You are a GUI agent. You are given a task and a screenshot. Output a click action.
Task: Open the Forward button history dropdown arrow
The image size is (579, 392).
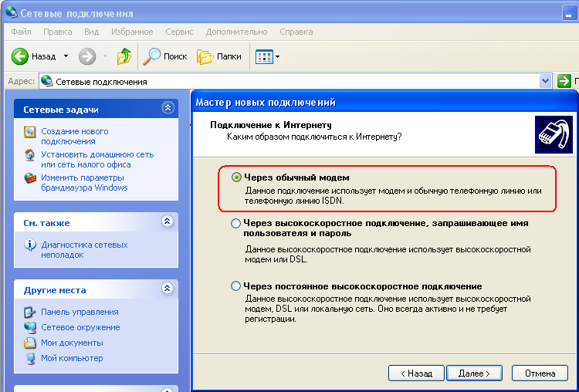105,56
